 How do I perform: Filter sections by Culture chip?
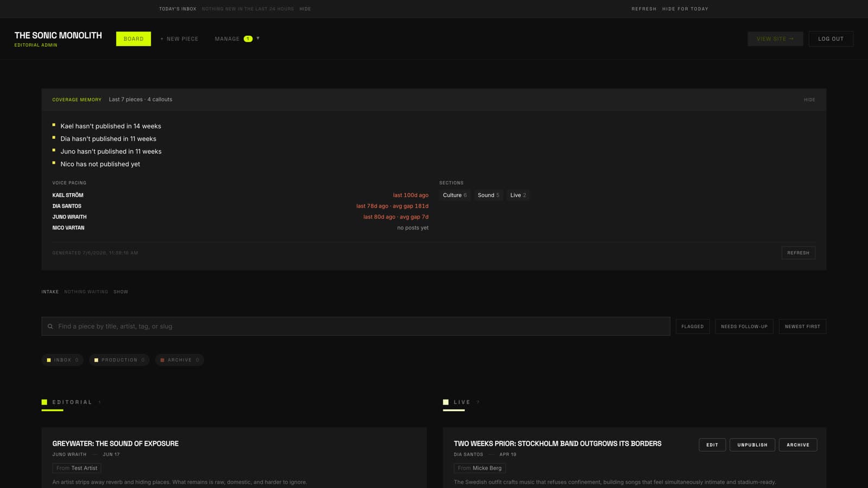(x=455, y=195)
